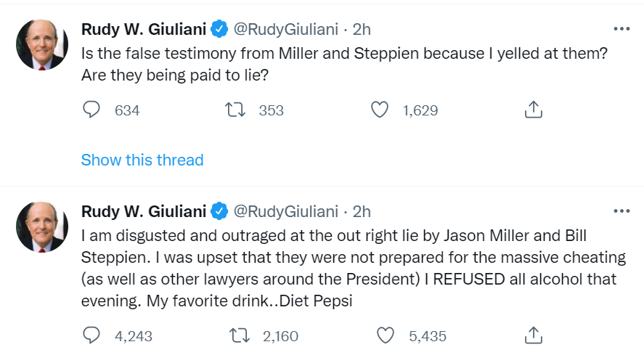Open the first tweet's 2h timestamp
Screen dimensions: 644x363
pyautogui.click(x=362, y=29)
